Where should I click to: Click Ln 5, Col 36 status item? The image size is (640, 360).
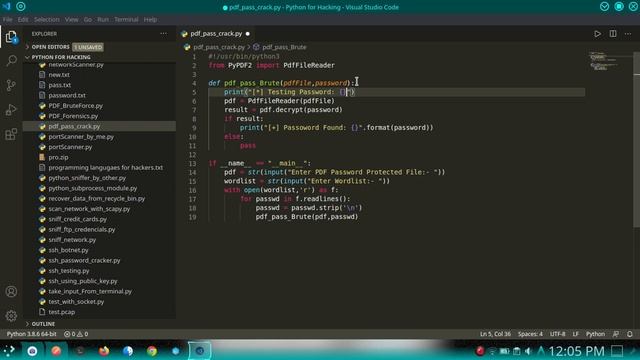click(x=495, y=334)
